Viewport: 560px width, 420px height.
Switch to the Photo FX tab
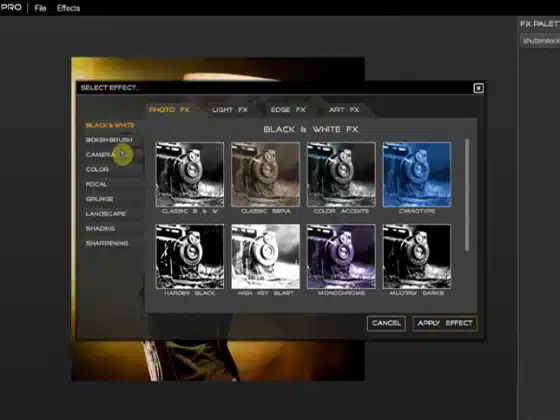coord(169,110)
